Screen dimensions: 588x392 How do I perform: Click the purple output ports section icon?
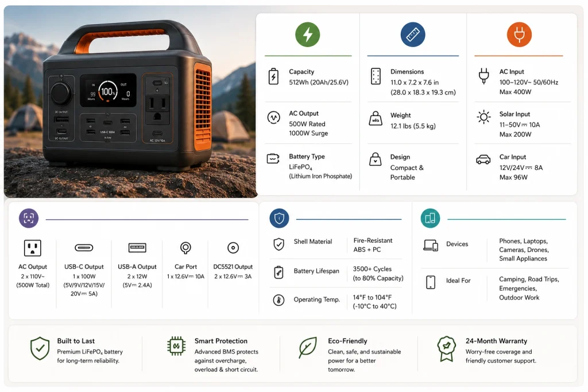(x=29, y=218)
